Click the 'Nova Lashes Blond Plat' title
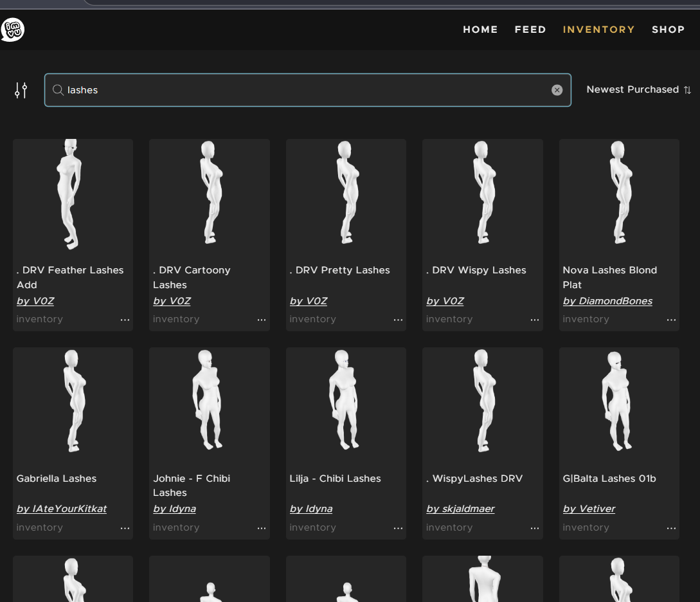The image size is (700, 602). point(610,277)
